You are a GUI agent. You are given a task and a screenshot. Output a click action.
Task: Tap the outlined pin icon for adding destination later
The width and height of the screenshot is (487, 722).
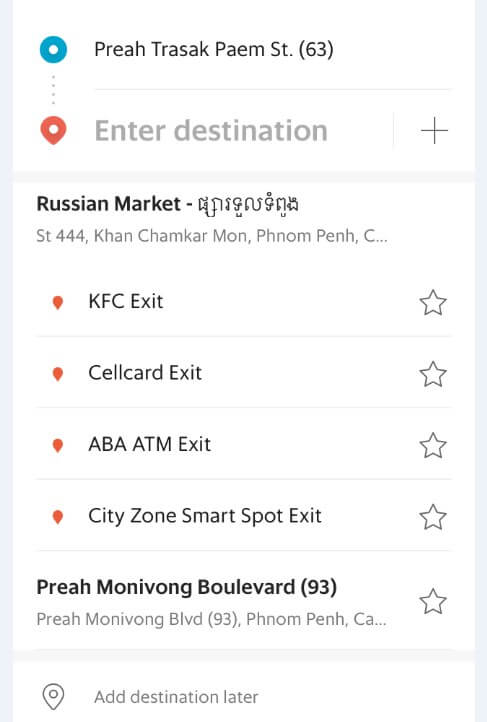53,696
